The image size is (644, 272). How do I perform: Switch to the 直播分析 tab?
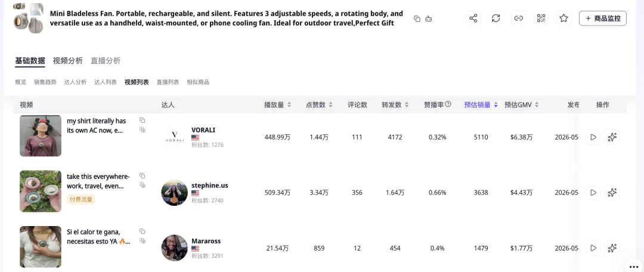coord(106,61)
